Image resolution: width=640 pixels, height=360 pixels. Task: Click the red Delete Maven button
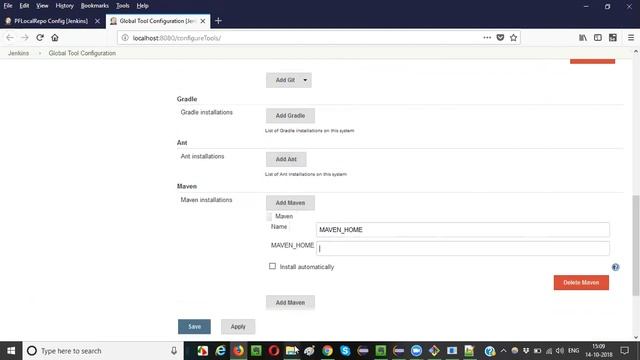(581, 282)
